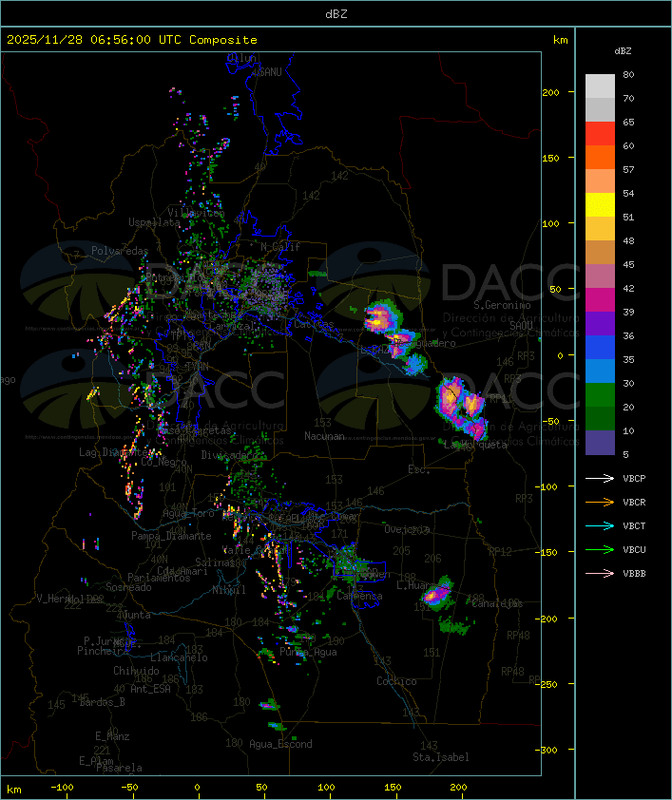Click the pink VBBB arrow icon
Image resolution: width=672 pixels, height=800 pixels.
600,574
